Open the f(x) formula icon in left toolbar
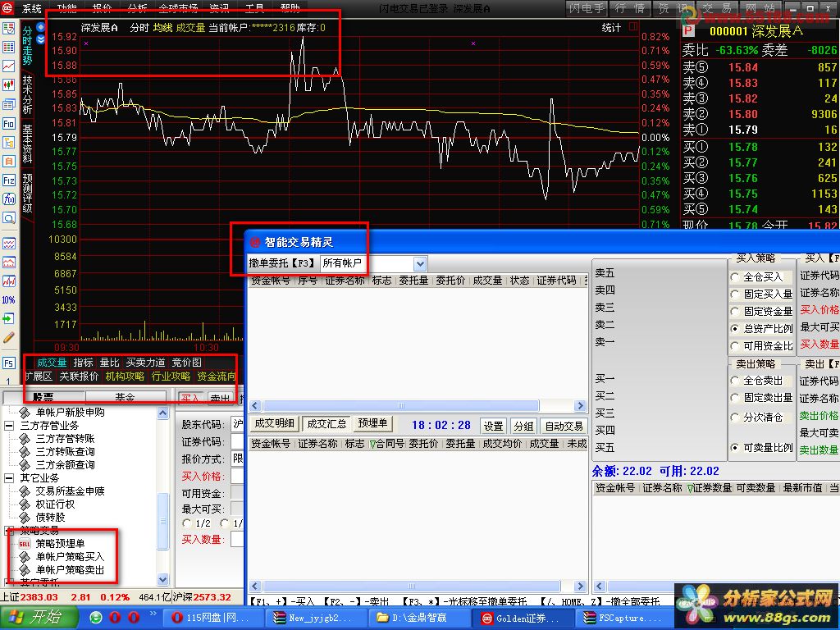840x630 pixels. (8, 199)
